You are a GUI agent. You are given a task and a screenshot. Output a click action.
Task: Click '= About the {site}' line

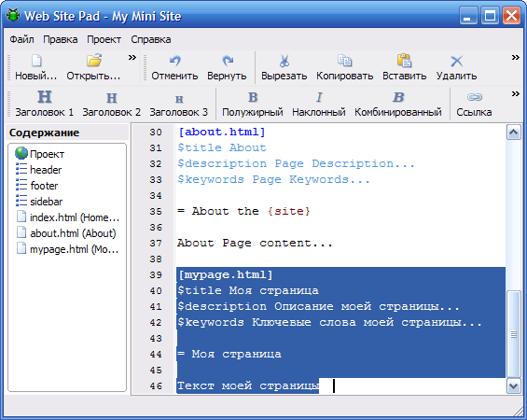click(x=243, y=211)
